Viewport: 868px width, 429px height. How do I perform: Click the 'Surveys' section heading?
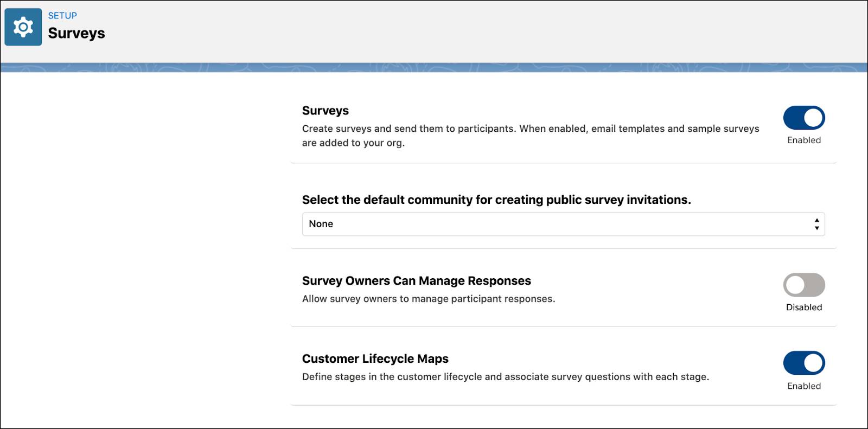click(x=325, y=111)
